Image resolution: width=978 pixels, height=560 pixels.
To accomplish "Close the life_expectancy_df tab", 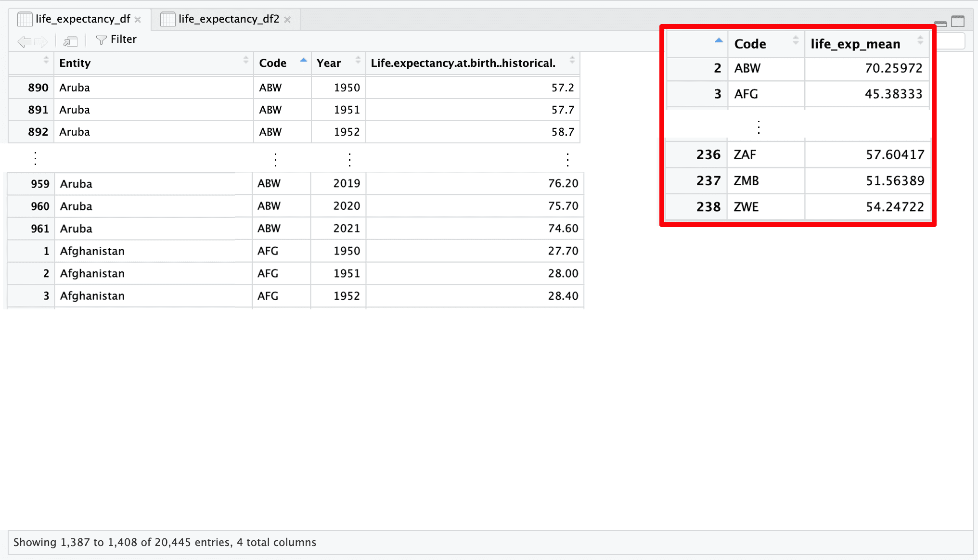I will tap(138, 20).
